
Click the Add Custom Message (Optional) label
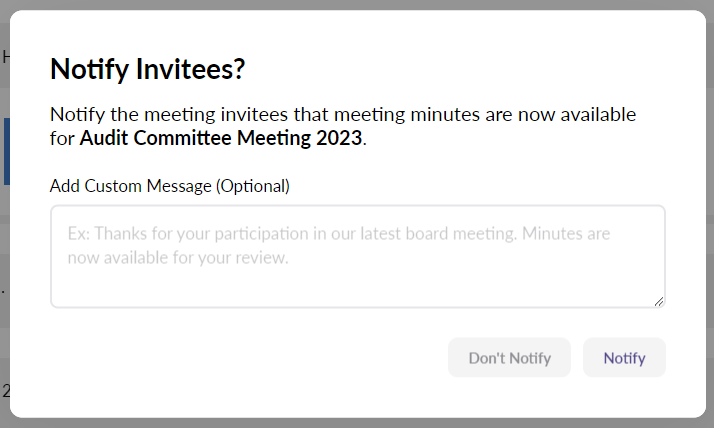tap(169, 186)
